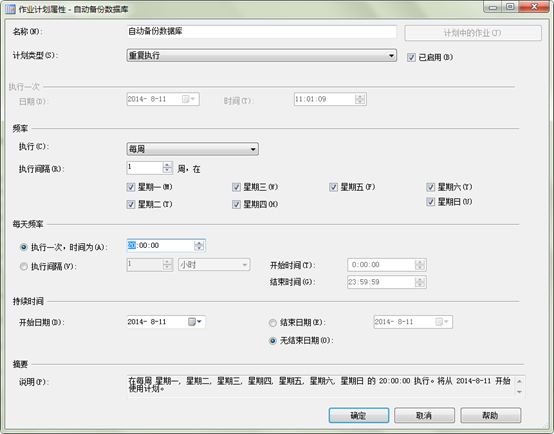Toggle the 星期一 checkbox
This screenshot has width=554, height=434.
coord(131,187)
